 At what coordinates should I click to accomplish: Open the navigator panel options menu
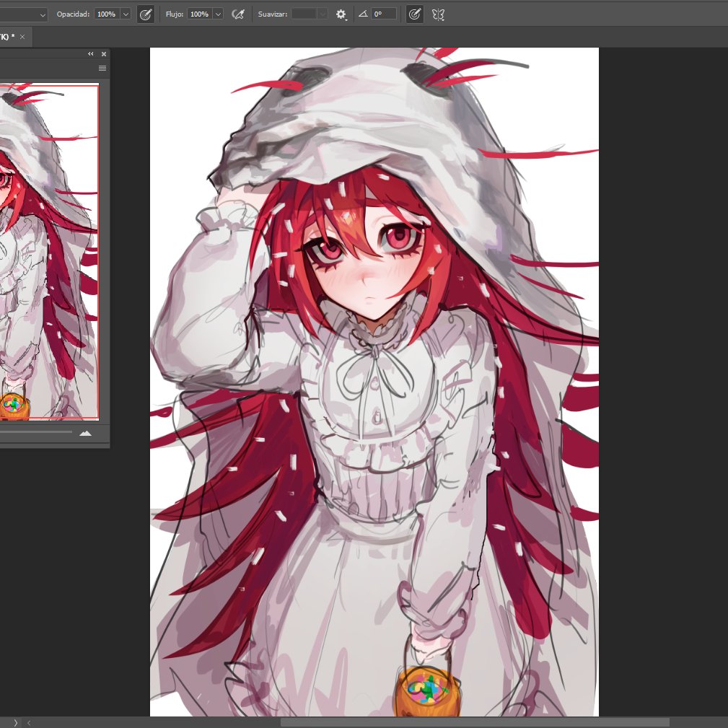coord(102,69)
